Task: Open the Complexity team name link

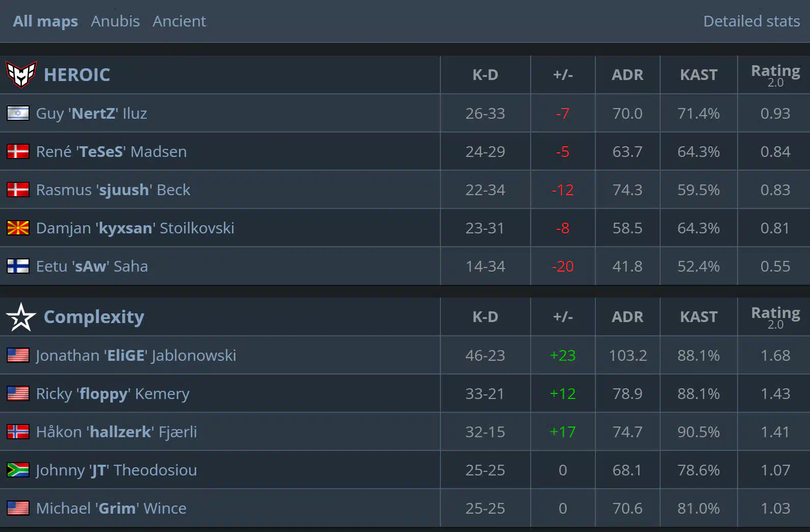Action: coord(94,317)
